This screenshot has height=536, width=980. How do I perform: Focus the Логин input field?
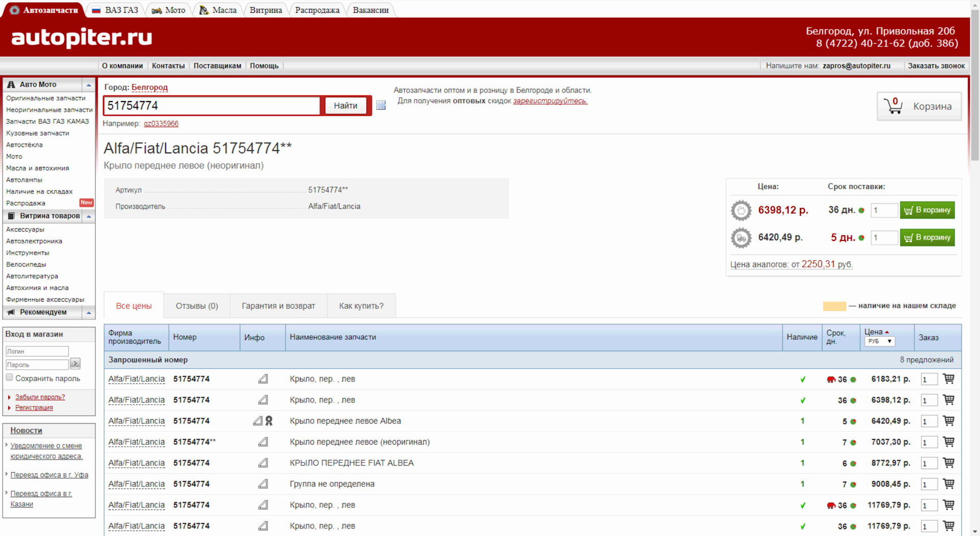click(37, 351)
